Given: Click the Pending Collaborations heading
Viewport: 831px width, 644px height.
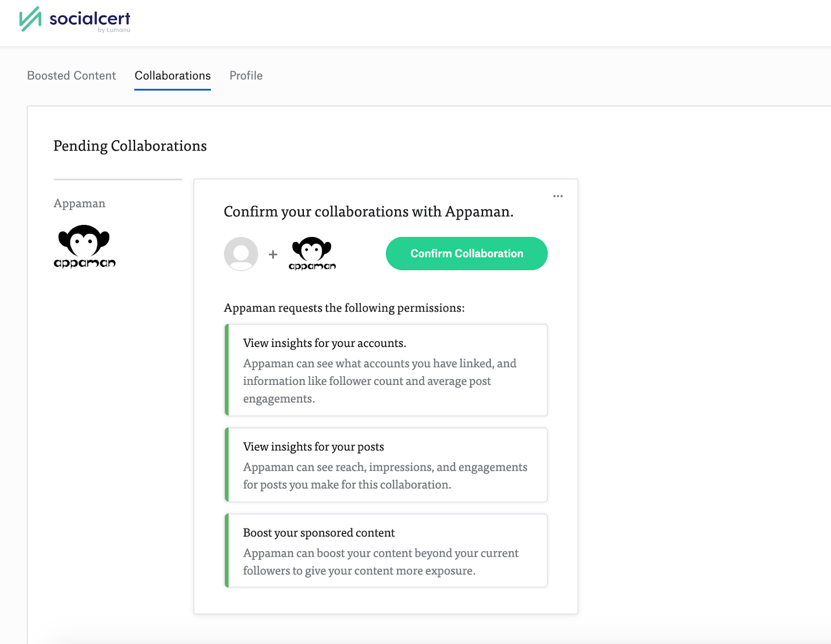Looking at the screenshot, I should [130, 146].
